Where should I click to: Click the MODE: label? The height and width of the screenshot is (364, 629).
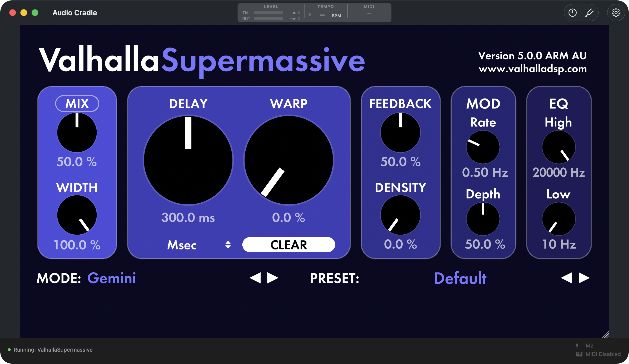[59, 278]
